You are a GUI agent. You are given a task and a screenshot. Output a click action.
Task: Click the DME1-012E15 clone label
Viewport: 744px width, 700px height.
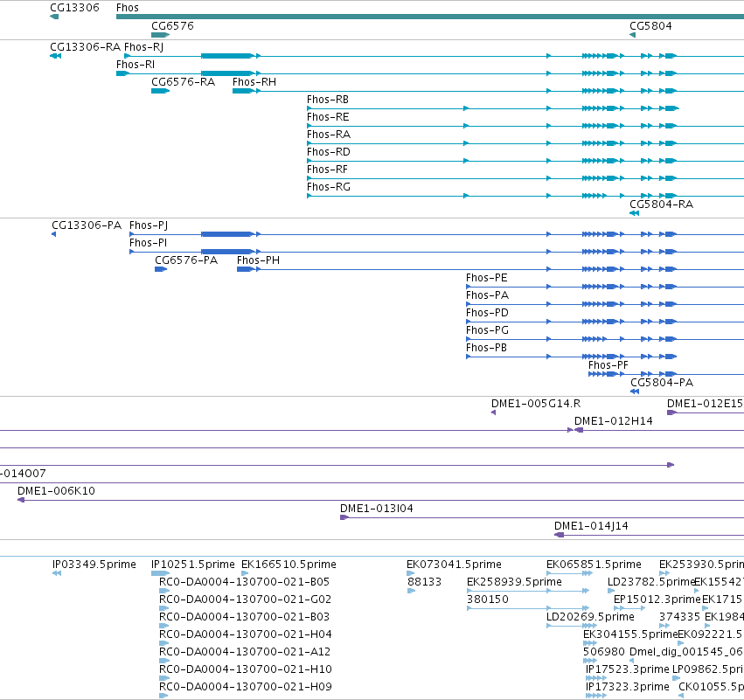[x=705, y=404]
